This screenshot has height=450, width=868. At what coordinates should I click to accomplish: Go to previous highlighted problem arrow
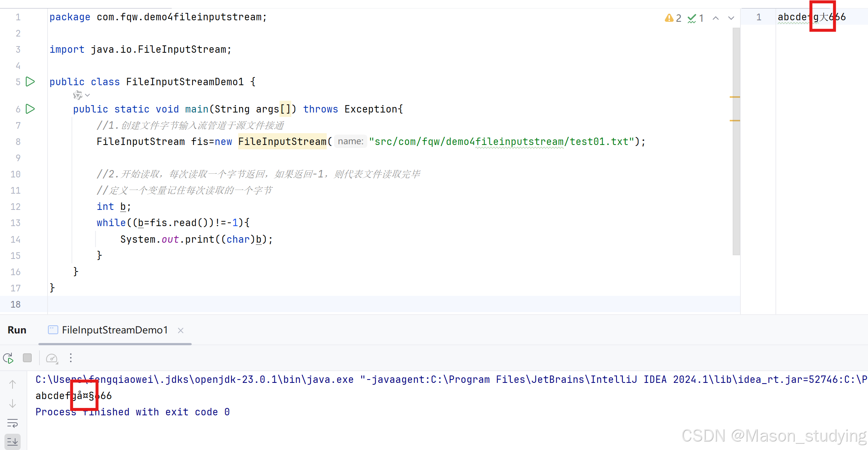pyautogui.click(x=715, y=18)
